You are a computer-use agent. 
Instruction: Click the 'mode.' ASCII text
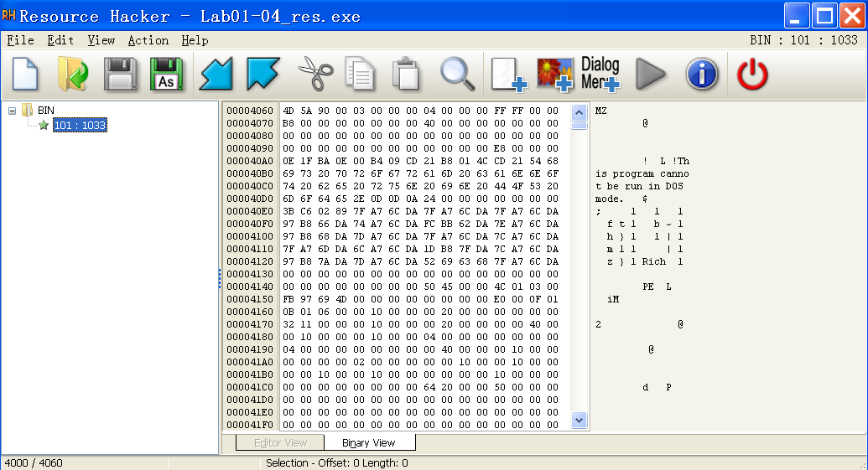coord(610,199)
